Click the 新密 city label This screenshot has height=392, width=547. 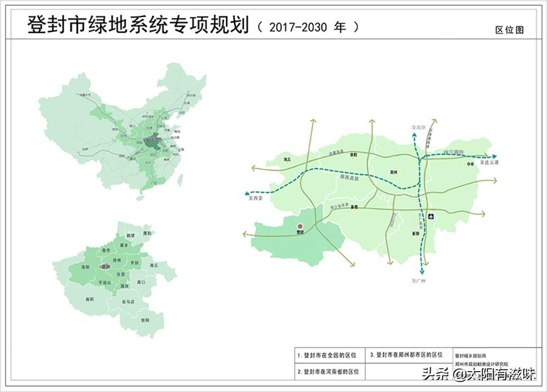[x=355, y=207]
